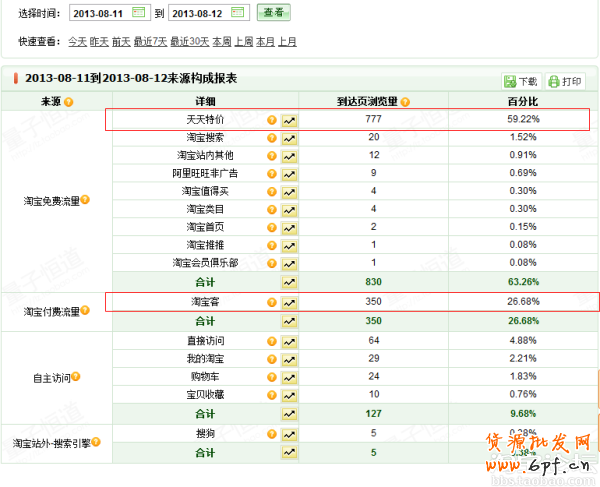The image size is (600, 487).
Task: Open help icon next to 到达页浏览量 header
Action: pos(405,102)
